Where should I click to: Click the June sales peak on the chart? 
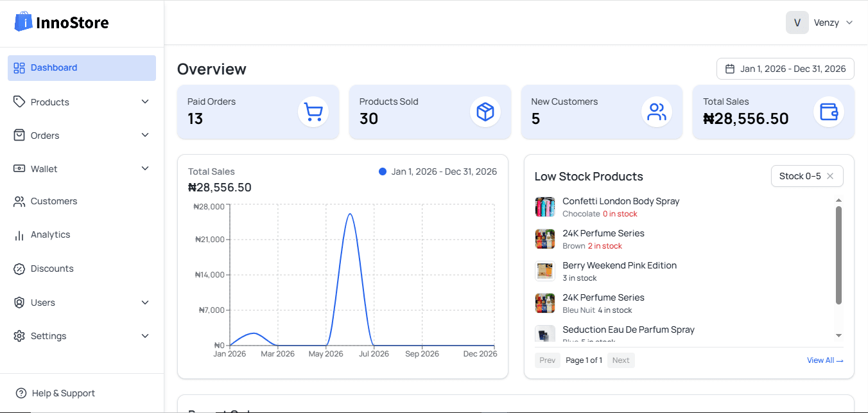pos(350,214)
